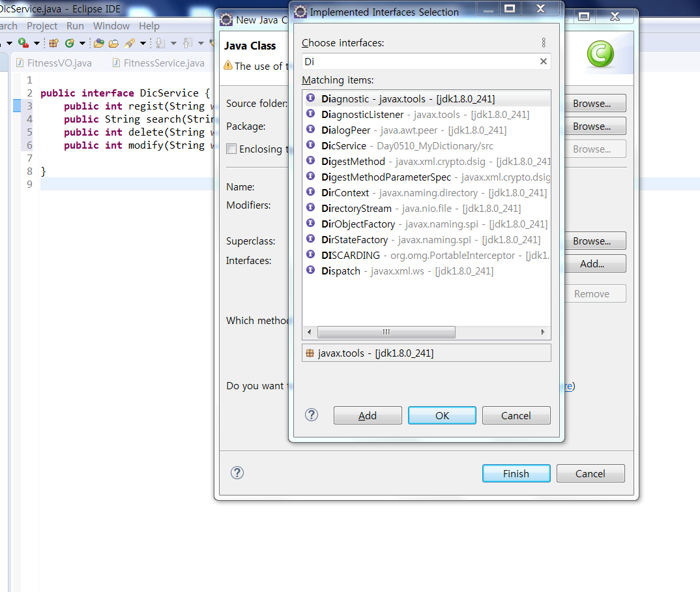The image size is (700, 592).
Task: Select Diagnostic - javax.tools in matching items
Action: [x=426, y=98]
